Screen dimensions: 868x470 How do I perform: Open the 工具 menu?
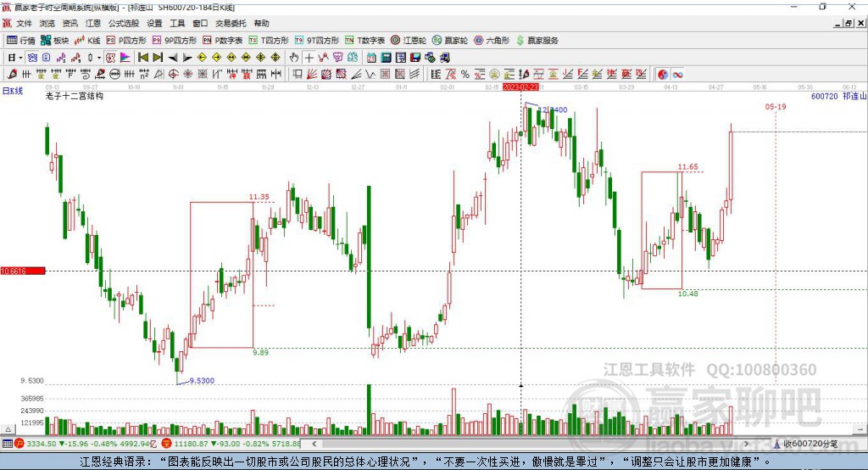click(177, 23)
